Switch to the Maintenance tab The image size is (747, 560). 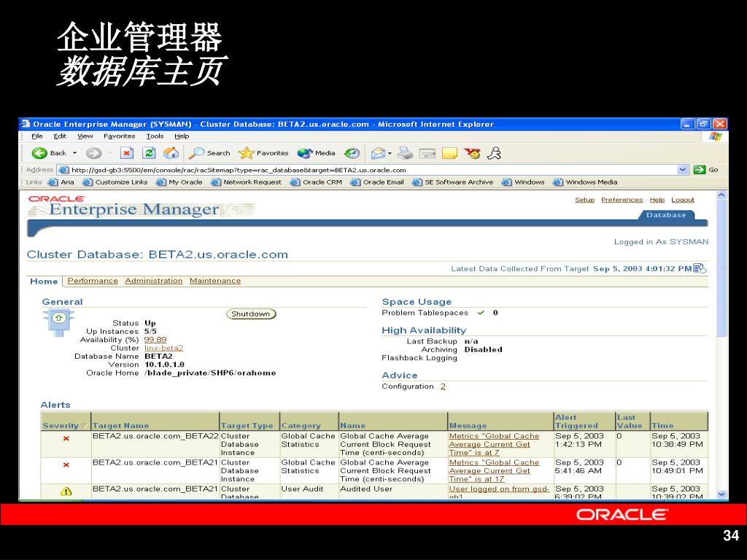click(x=215, y=281)
